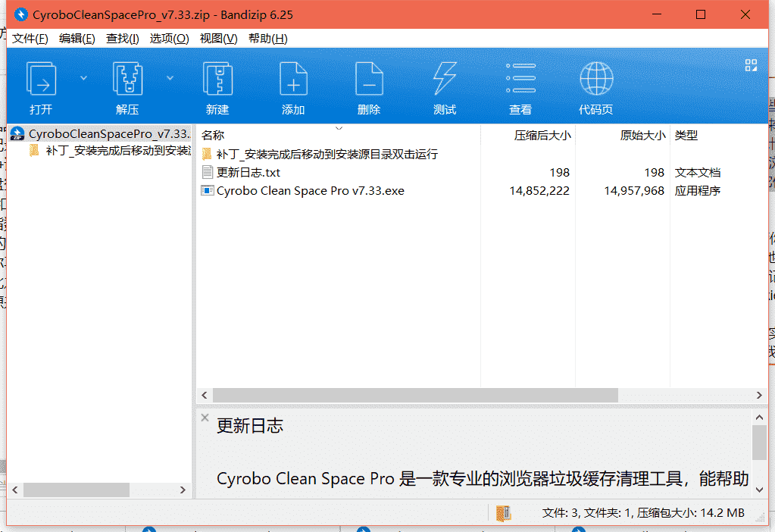775x532 pixels.
Task: Click the 应用程序 type cell
Action: coord(698,191)
